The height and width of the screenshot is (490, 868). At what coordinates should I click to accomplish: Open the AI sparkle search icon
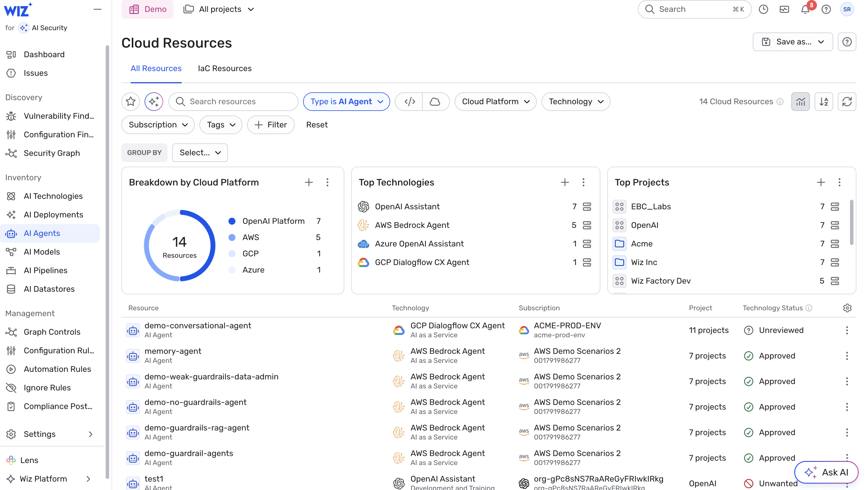[x=154, y=101]
